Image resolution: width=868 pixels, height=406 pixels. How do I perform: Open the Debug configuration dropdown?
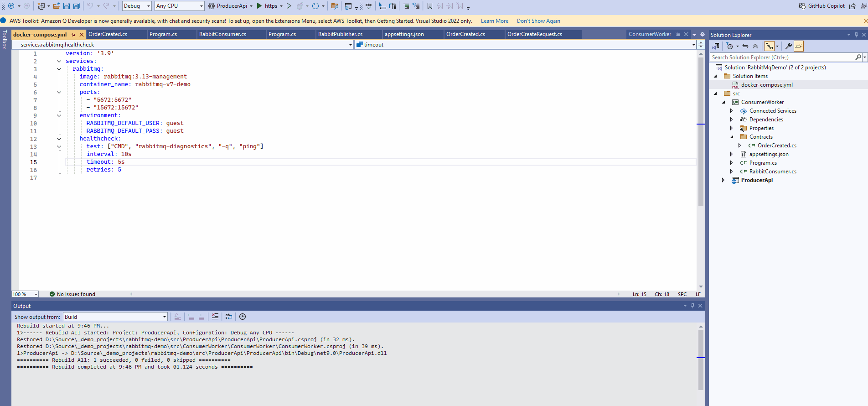point(137,6)
